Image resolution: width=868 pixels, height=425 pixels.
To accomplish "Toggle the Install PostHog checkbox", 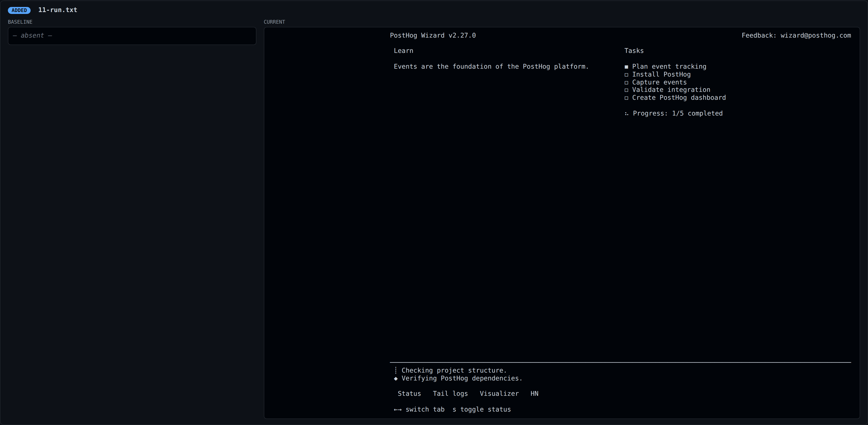I will (626, 75).
